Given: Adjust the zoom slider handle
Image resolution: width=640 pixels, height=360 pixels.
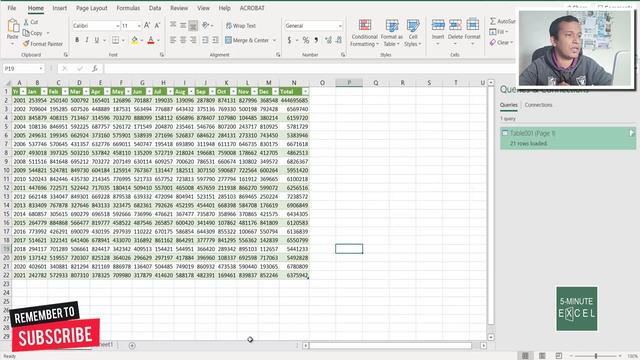Looking at the screenshot, I should tap(596, 356).
